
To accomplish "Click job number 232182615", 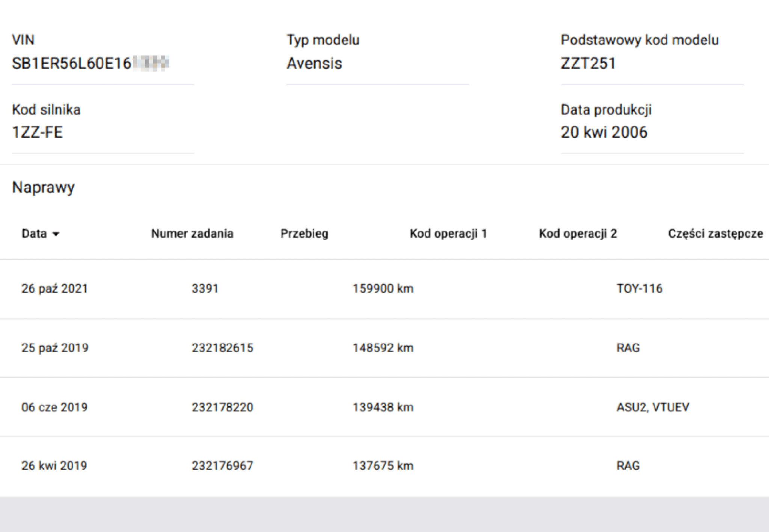I will (x=222, y=348).
